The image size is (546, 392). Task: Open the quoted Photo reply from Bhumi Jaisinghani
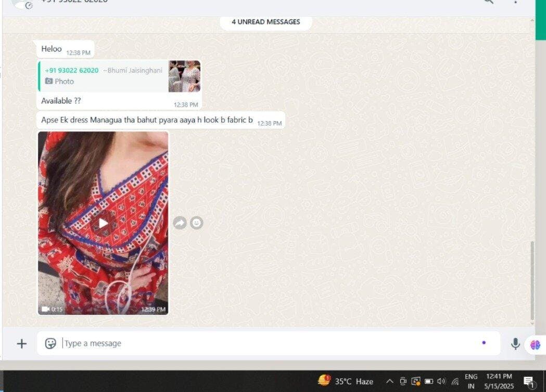pos(119,76)
